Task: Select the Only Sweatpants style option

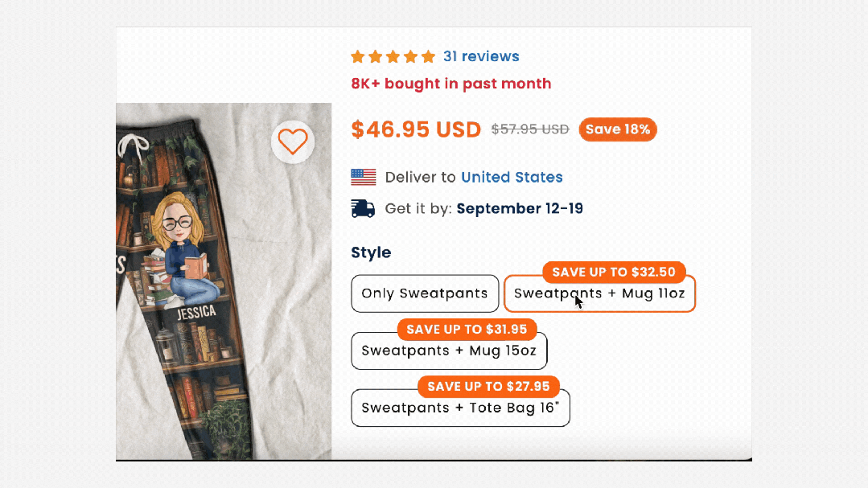Action: pos(425,293)
